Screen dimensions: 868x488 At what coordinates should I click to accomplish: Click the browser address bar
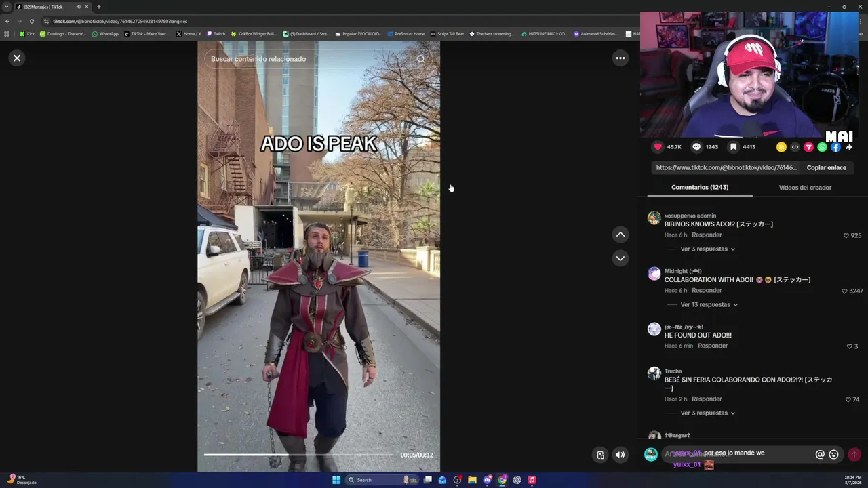(x=339, y=21)
